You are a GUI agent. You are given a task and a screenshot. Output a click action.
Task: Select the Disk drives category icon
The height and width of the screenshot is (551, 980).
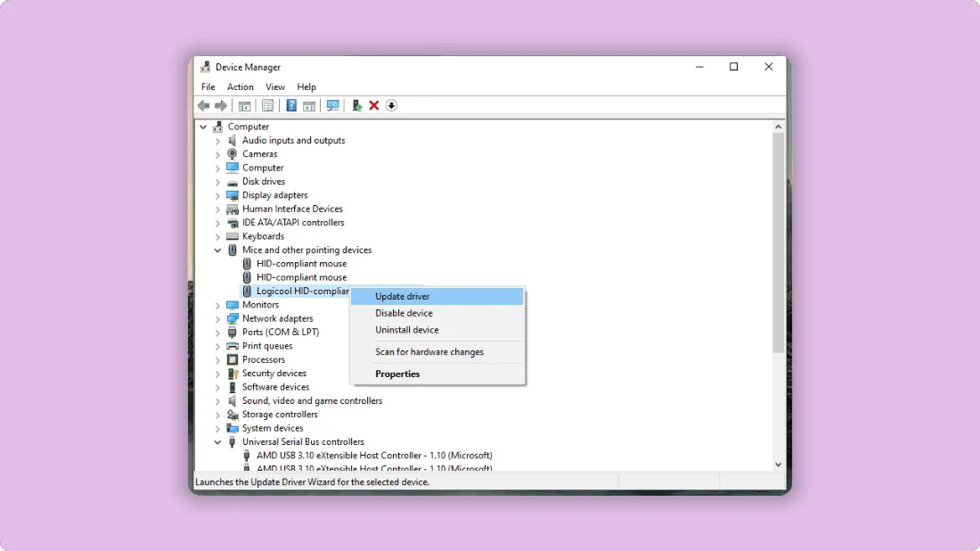pos(233,182)
